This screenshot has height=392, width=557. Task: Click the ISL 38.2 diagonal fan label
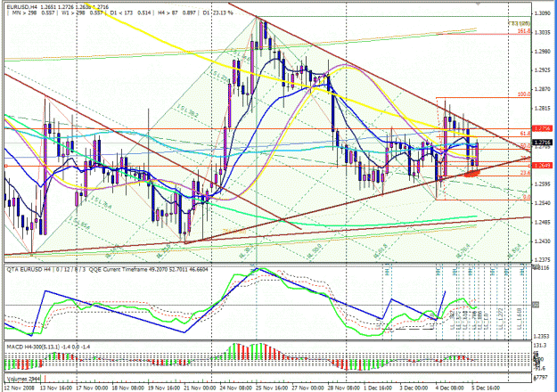click(x=185, y=110)
